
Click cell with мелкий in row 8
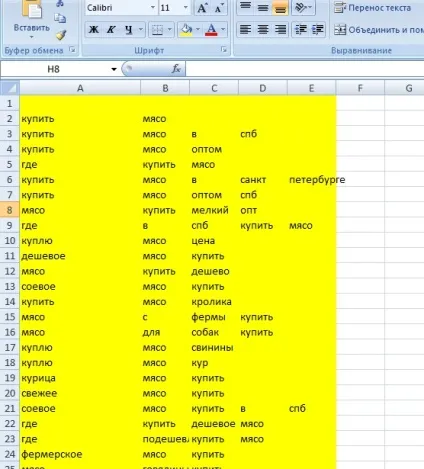214,210
